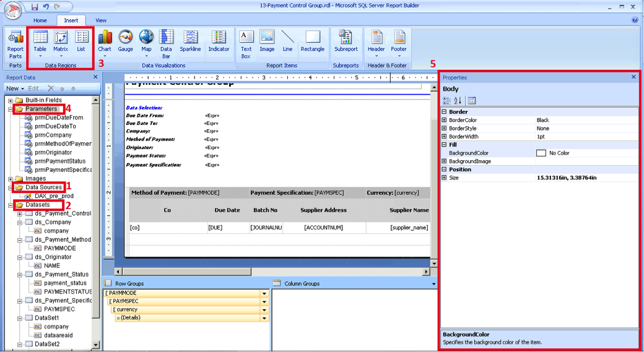Open the Grouping pane options arrow

433,284
